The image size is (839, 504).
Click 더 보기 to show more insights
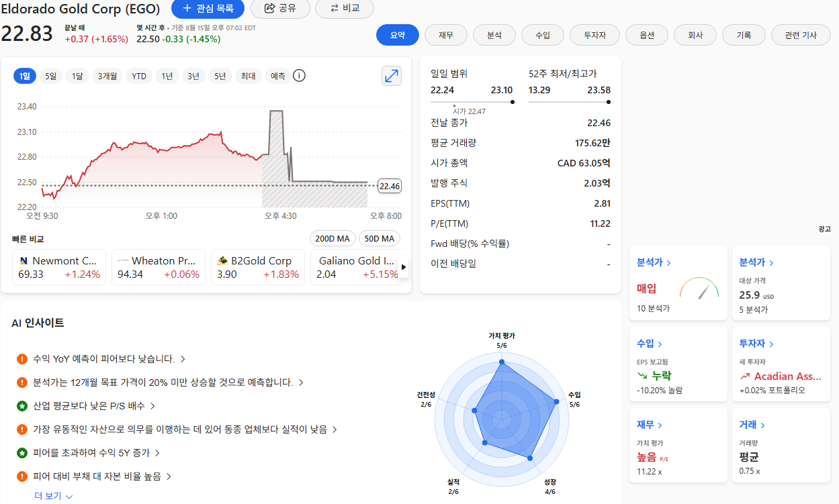click(x=54, y=496)
